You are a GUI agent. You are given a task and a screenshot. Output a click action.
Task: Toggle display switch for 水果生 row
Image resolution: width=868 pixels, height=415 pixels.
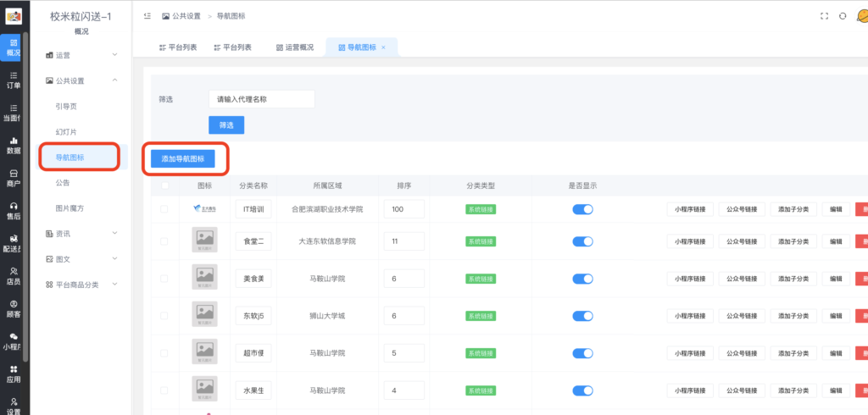pyautogui.click(x=582, y=390)
